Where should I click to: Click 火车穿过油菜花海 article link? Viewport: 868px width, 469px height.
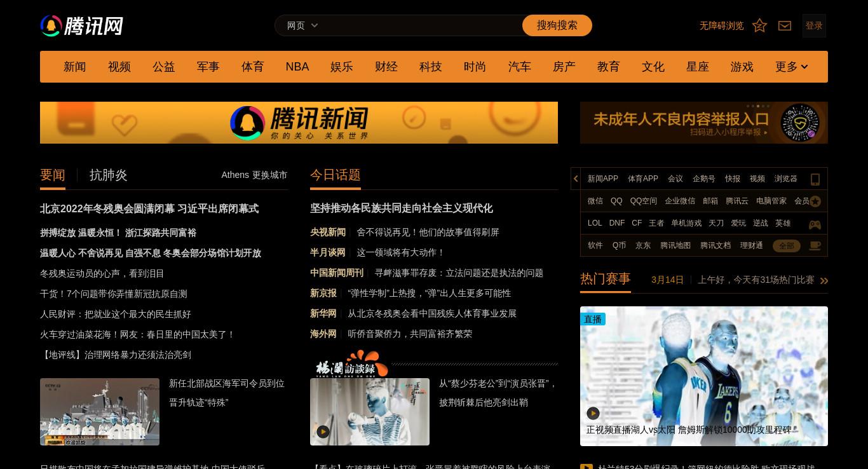(138, 334)
